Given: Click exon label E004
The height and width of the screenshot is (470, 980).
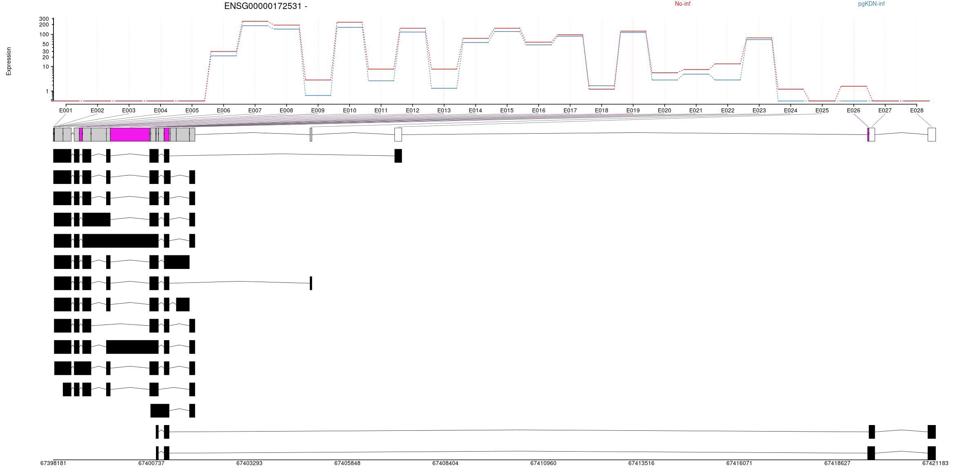Looking at the screenshot, I should [160, 110].
